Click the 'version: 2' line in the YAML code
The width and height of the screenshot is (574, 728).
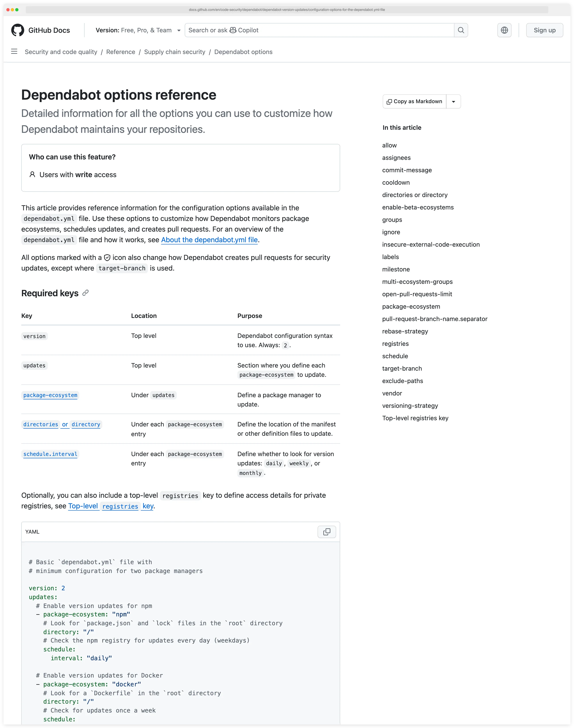pyautogui.click(x=47, y=588)
